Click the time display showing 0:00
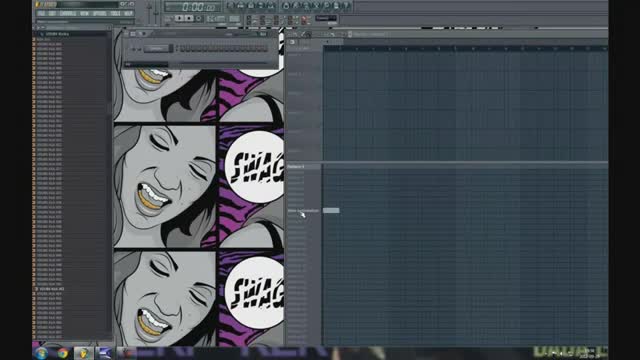640x360 pixels. click(x=193, y=7)
